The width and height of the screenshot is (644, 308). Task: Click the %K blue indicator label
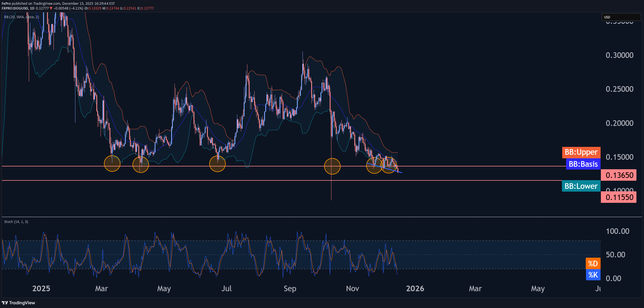pyautogui.click(x=593, y=275)
